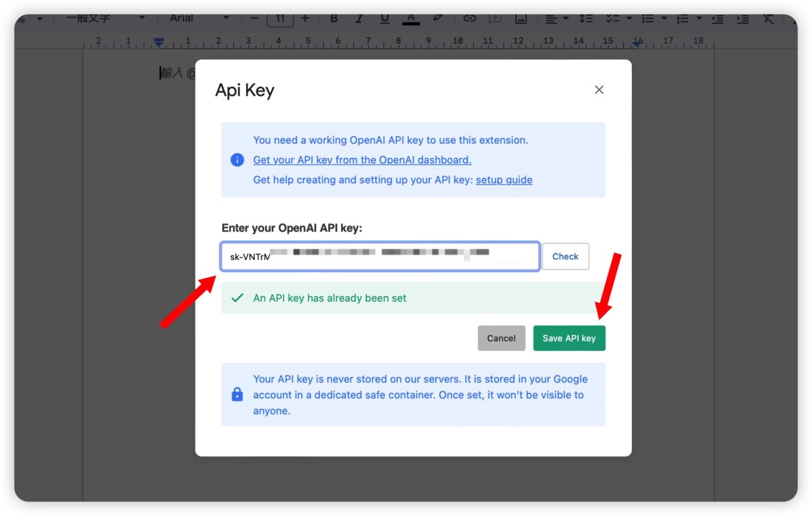Open the line spacing options
This screenshot has width=812, height=516.
point(586,18)
